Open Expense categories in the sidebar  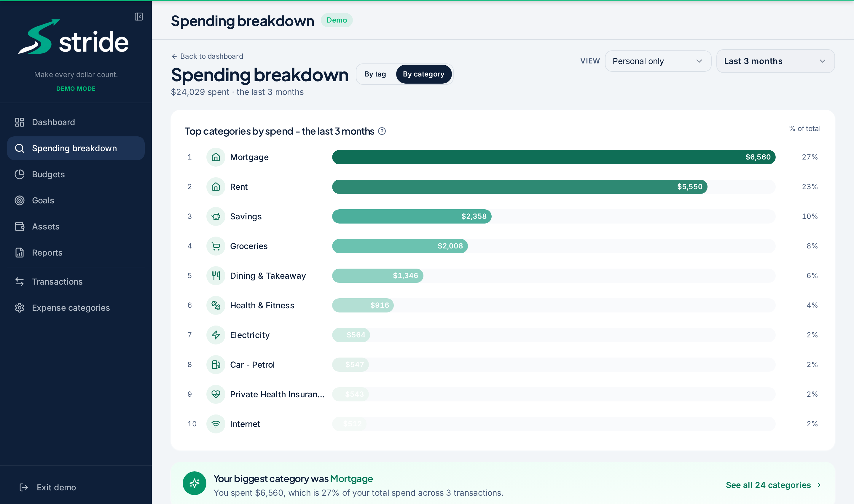coord(76,308)
